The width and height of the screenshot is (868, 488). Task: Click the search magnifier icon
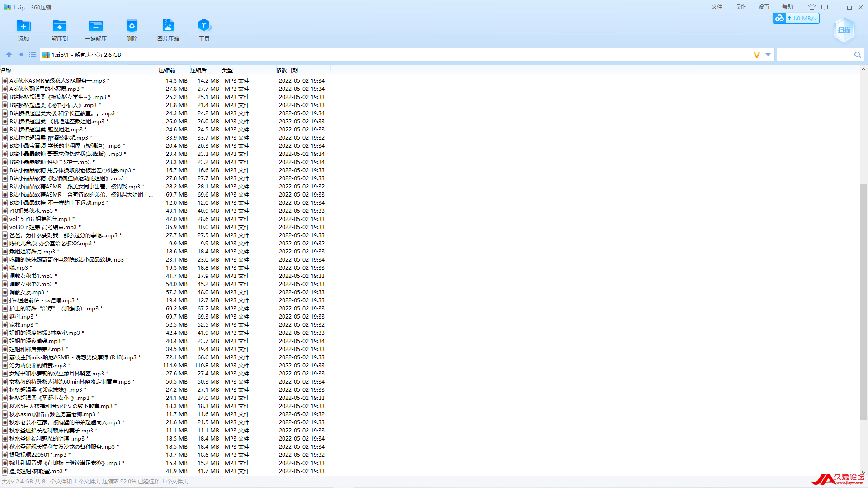tap(858, 55)
